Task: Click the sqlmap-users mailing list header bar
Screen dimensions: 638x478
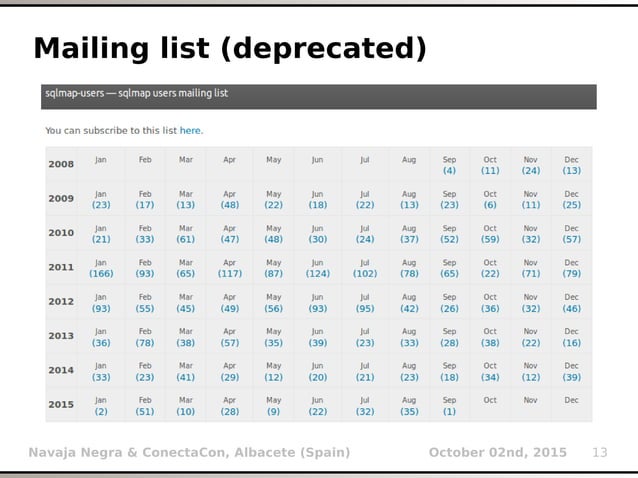Action: (319, 97)
